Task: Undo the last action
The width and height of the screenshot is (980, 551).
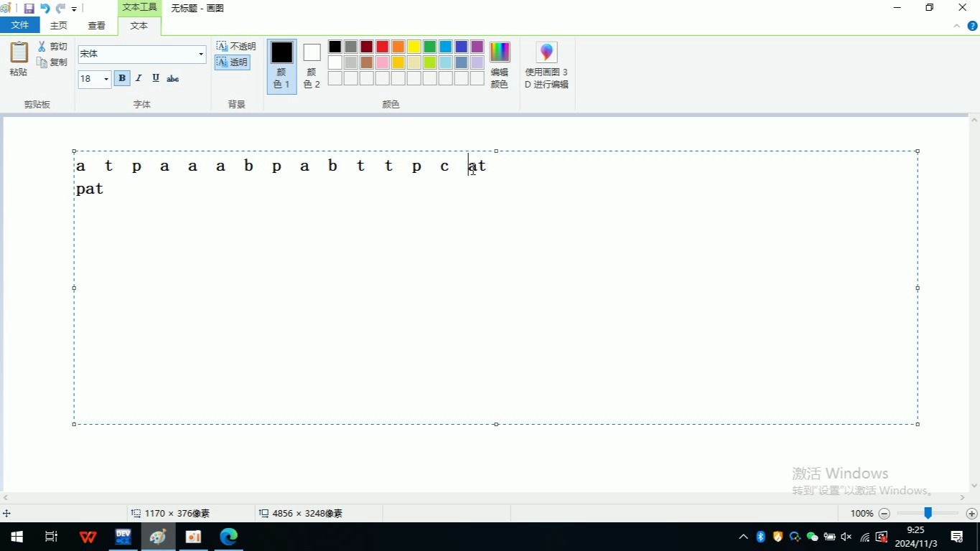Action: coord(45,9)
